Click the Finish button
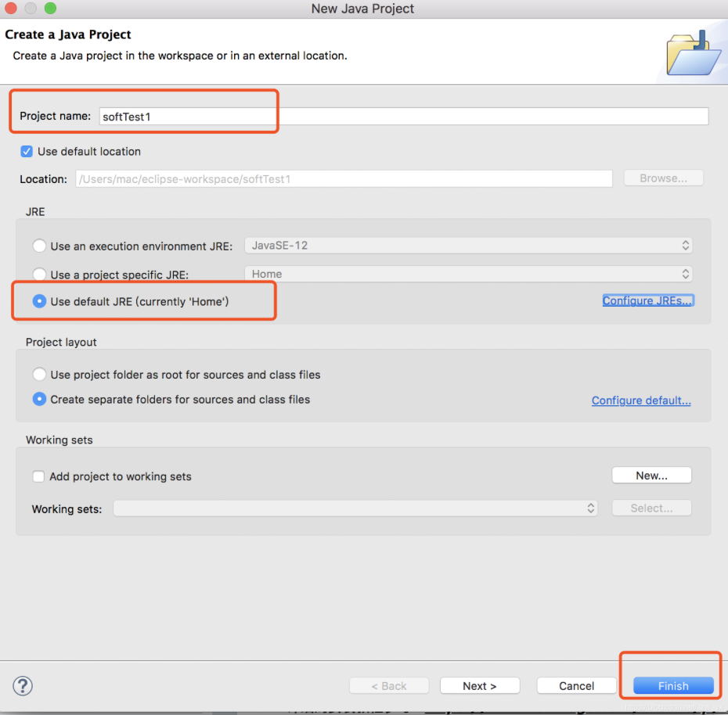The image size is (728, 715). [x=672, y=686]
